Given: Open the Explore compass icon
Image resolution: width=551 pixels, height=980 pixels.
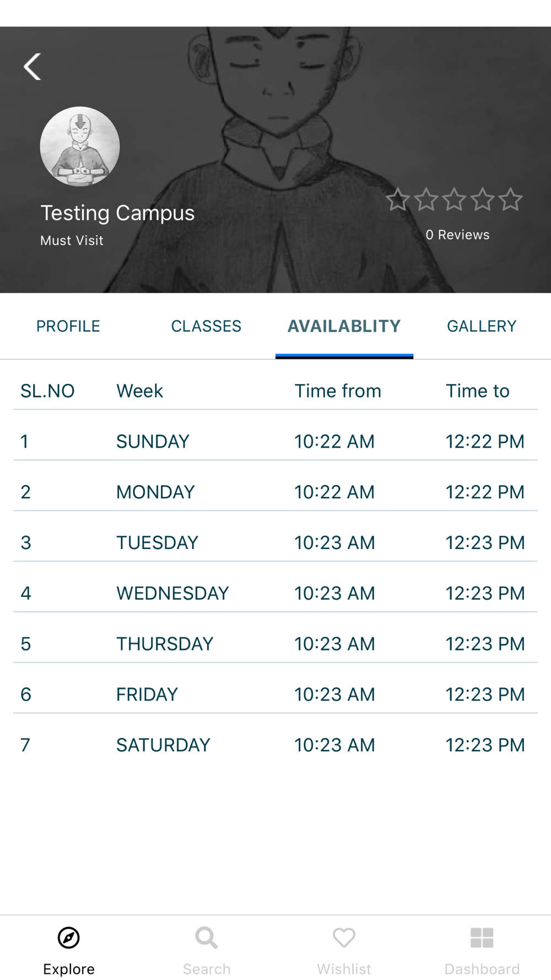Looking at the screenshot, I should coord(69,938).
